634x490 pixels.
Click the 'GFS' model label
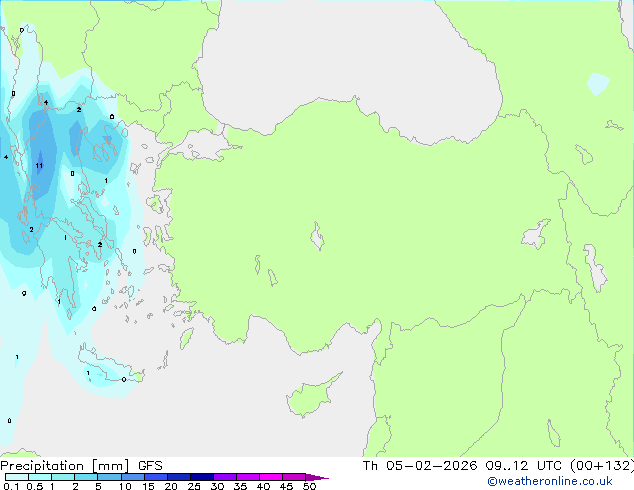point(150,466)
